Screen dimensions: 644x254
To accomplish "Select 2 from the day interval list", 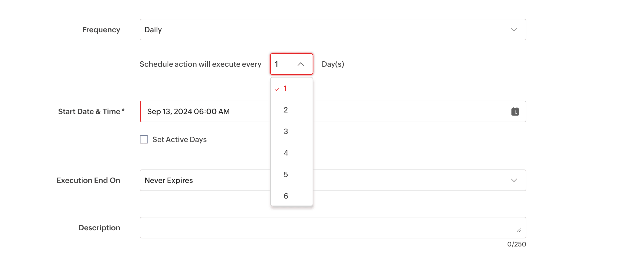I will [286, 110].
